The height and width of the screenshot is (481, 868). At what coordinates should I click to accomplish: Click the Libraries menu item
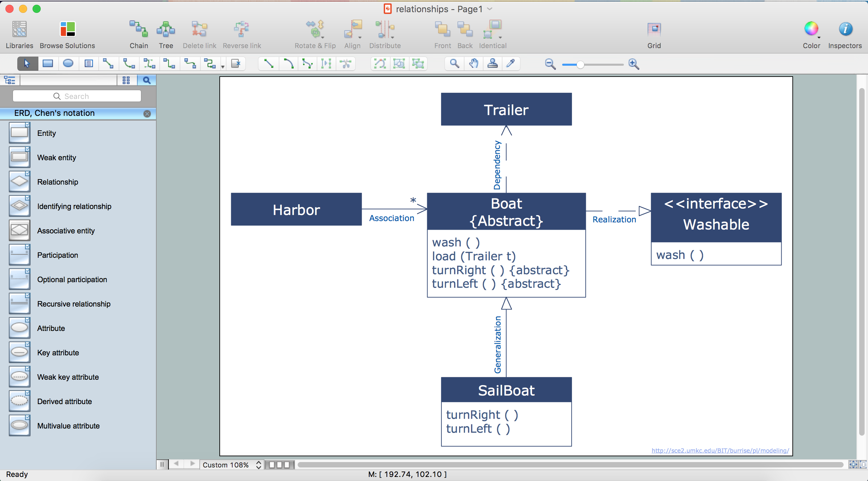[19, 33]
